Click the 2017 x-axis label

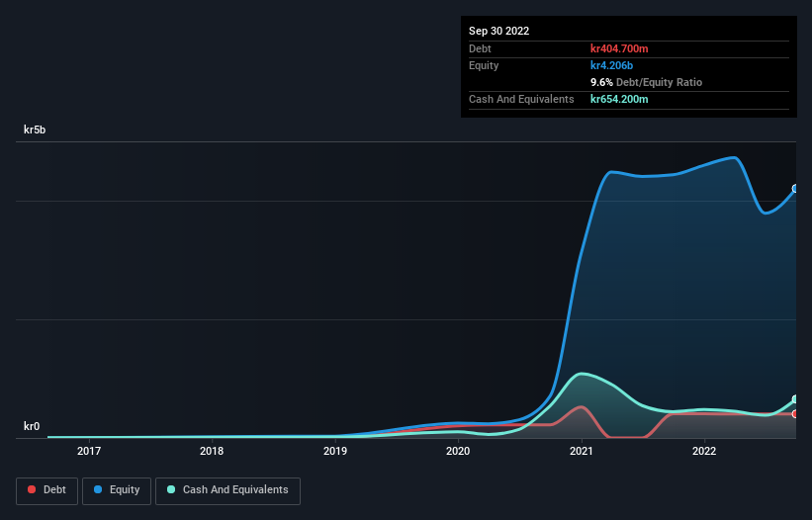89,451
